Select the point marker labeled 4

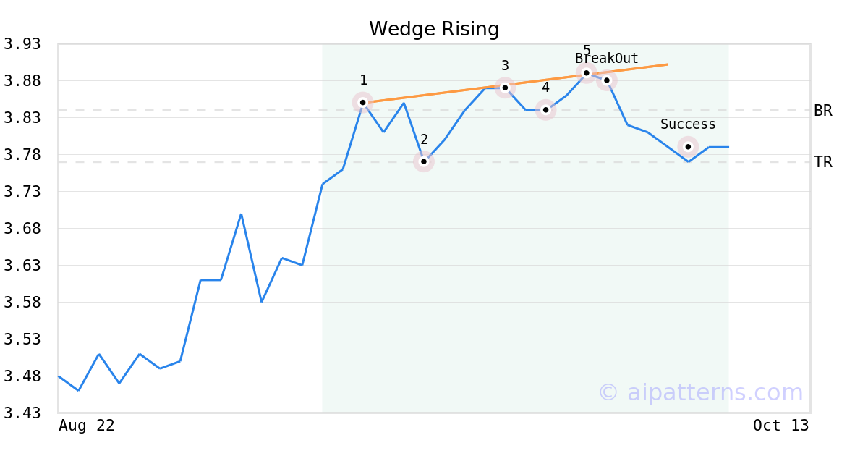[x=545, y=110]
